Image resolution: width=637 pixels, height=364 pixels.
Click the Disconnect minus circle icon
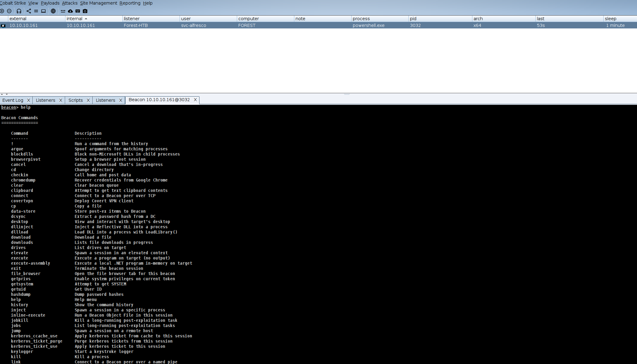point(9,11)
